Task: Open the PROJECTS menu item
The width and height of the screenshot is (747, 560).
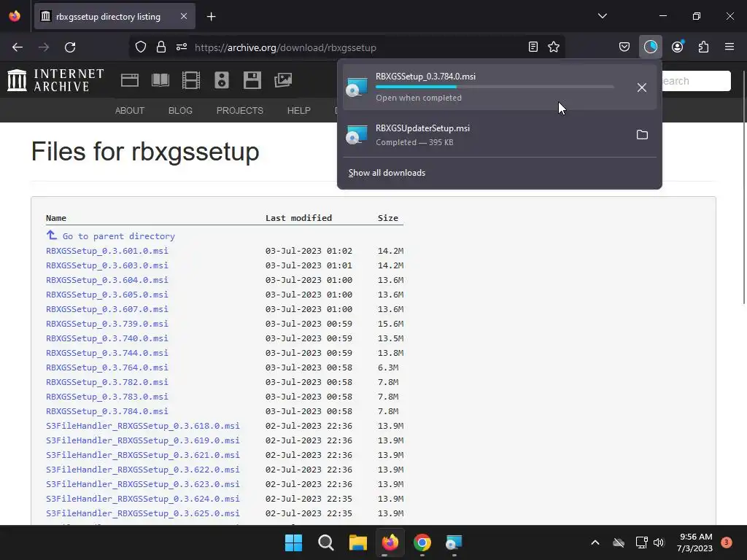Action: [x=239, y=111]
